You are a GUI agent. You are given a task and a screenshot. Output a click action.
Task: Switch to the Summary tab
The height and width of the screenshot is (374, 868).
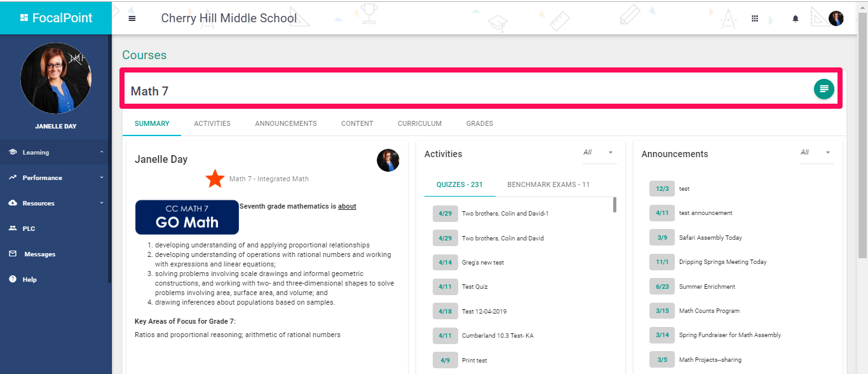pos(152,123)
